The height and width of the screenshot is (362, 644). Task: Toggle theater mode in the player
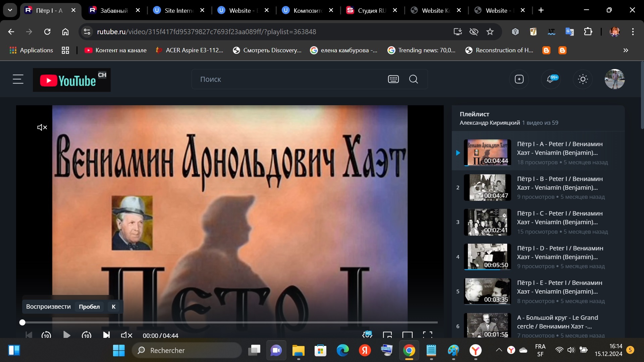pos(407,335)
